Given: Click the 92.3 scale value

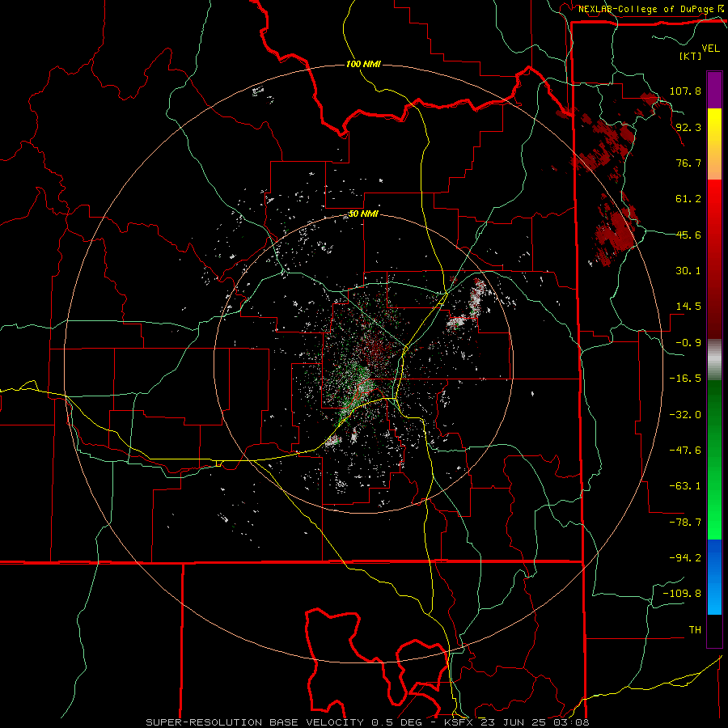Looking at the screenshot, I should click(688, 127).
